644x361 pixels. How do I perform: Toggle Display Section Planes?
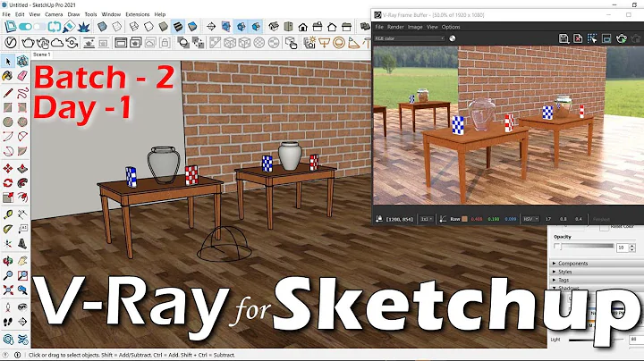226,27
